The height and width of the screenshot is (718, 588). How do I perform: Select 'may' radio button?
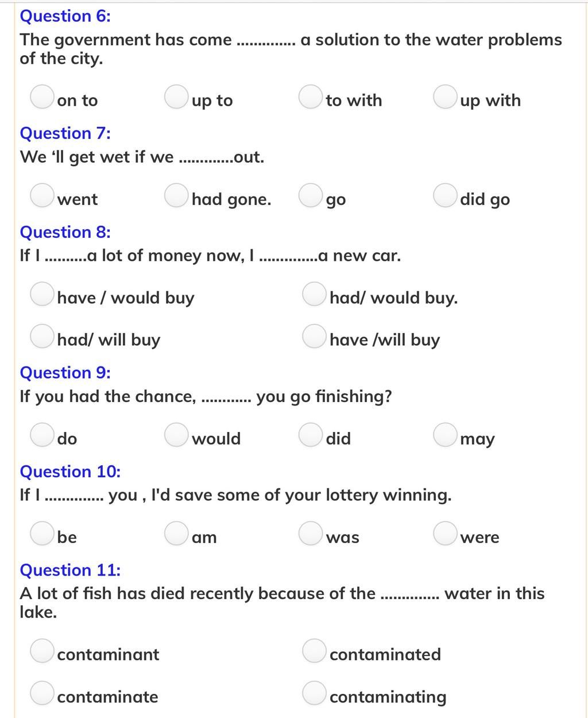click(445, 435)
